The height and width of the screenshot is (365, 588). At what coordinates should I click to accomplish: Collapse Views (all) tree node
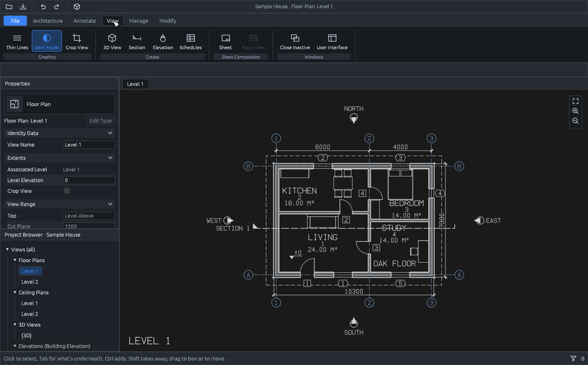pyautogui.click(x=7, y=249)
